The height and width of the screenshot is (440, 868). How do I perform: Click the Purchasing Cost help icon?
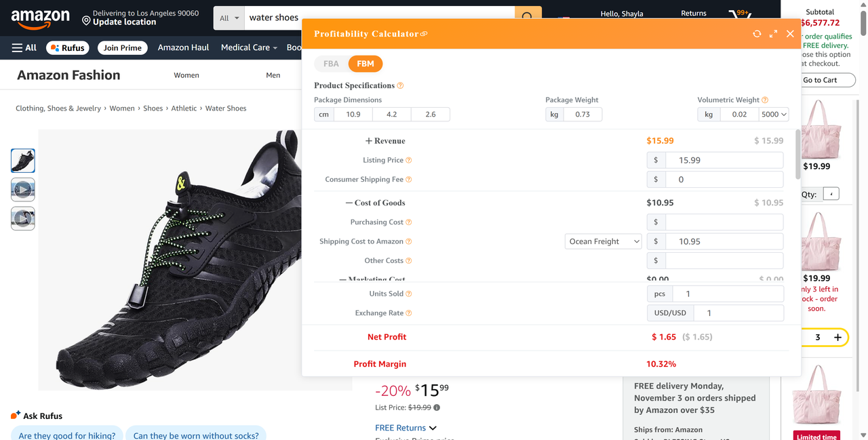tap(409, 222)
